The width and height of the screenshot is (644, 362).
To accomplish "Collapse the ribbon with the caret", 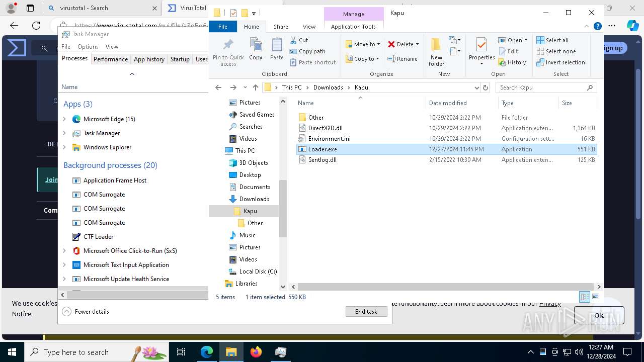I will pos(587,27).
